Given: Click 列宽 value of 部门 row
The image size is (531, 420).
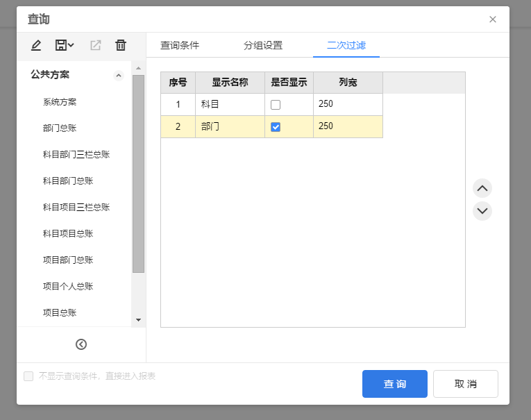Looking at the screenshot, I should [x=348, y=126].
